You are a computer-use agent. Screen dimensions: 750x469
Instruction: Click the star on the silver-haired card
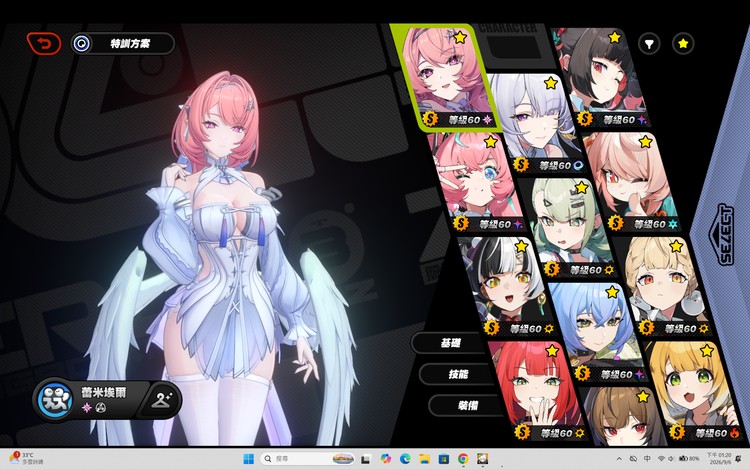551,83
